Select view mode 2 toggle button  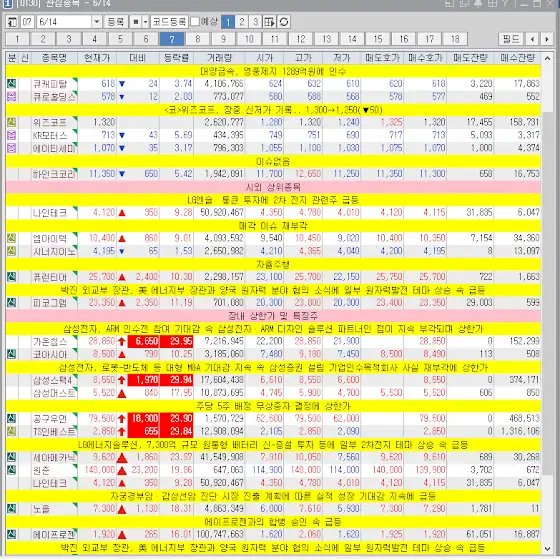242,22
